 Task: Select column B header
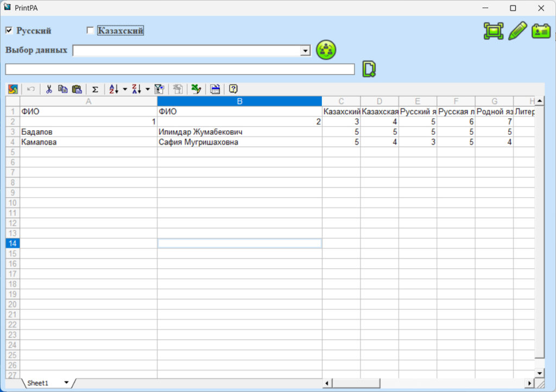point(239,102)
